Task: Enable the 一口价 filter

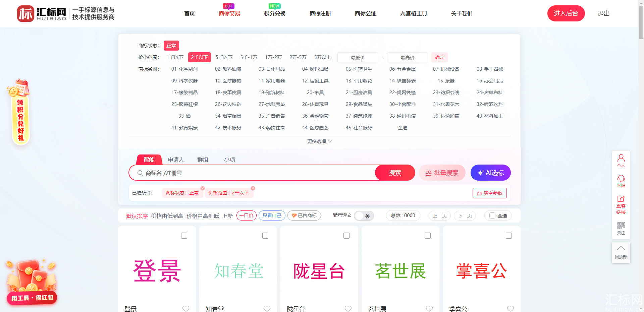Action: coord(247,215)
